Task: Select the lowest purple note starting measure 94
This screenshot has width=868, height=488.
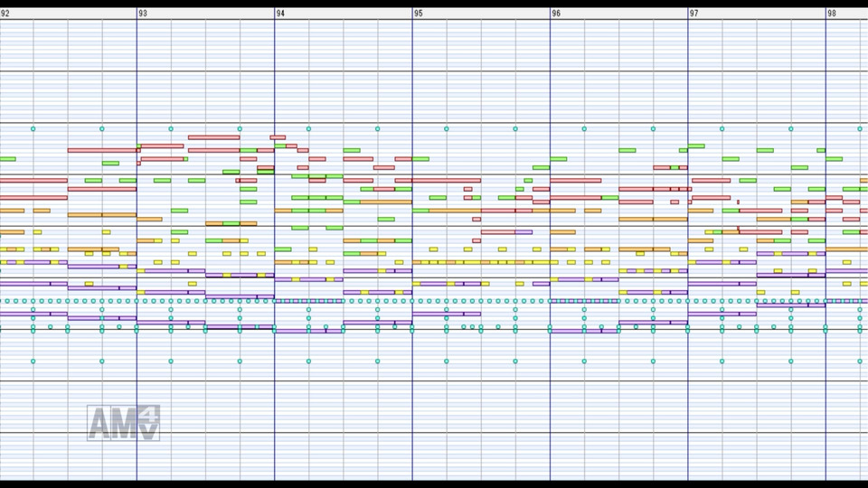Action: [x=300, y=332]
